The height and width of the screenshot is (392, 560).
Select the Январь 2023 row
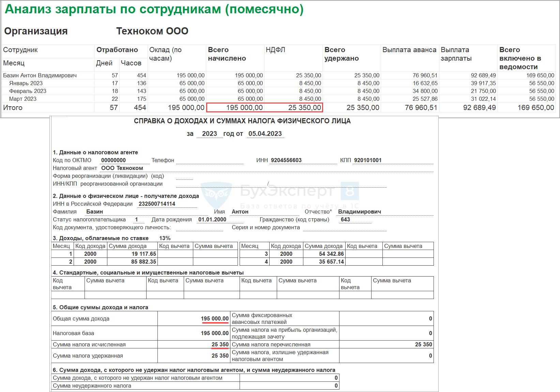tap(26, 83)
